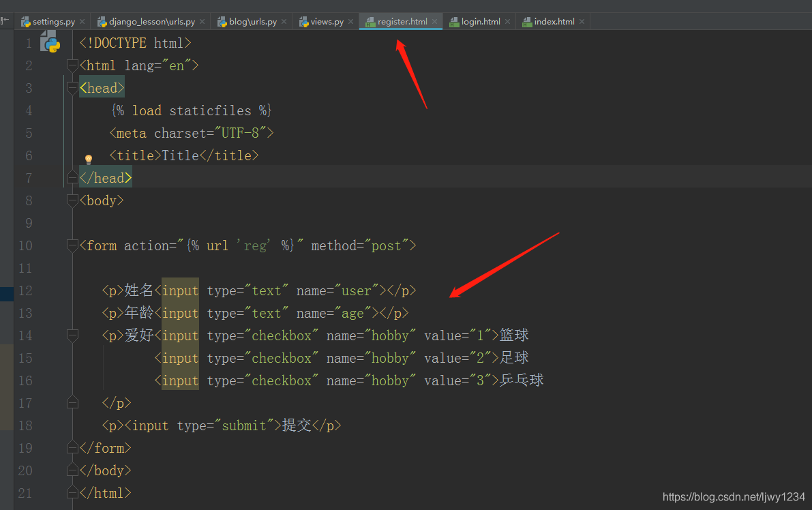This screenshot has width=812, height=510.
Task: Click the 篮球 text on line 14
Action: click(514, 335)
